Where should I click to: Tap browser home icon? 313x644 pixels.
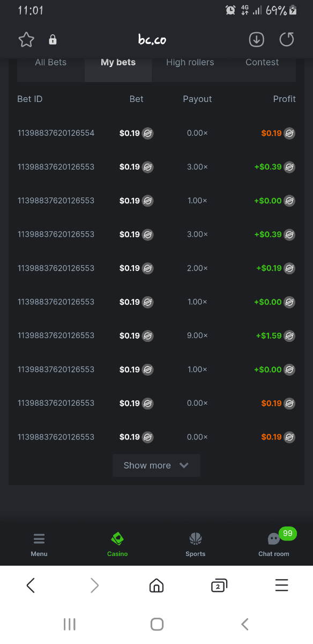pos(156,585)
